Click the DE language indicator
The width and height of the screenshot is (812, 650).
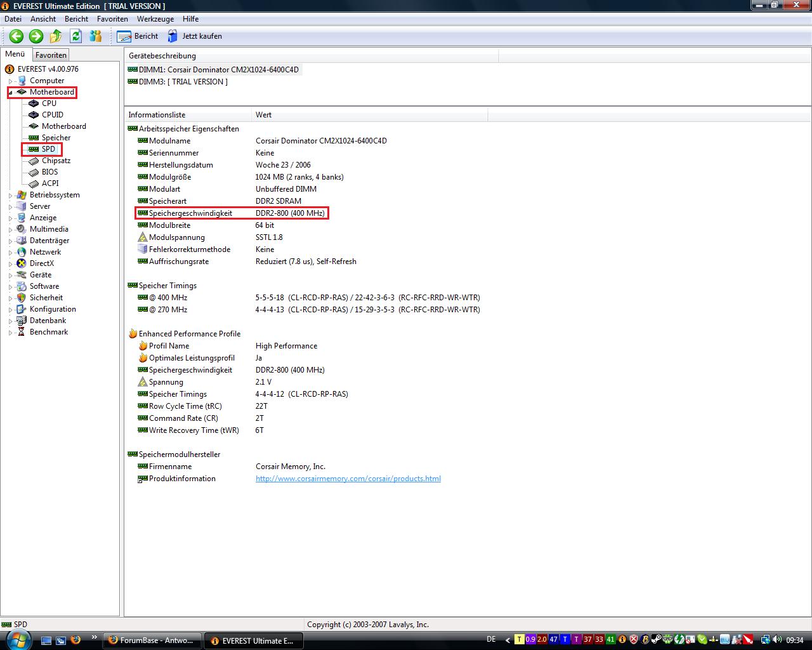pyautogui.click(x=491, y=640)
